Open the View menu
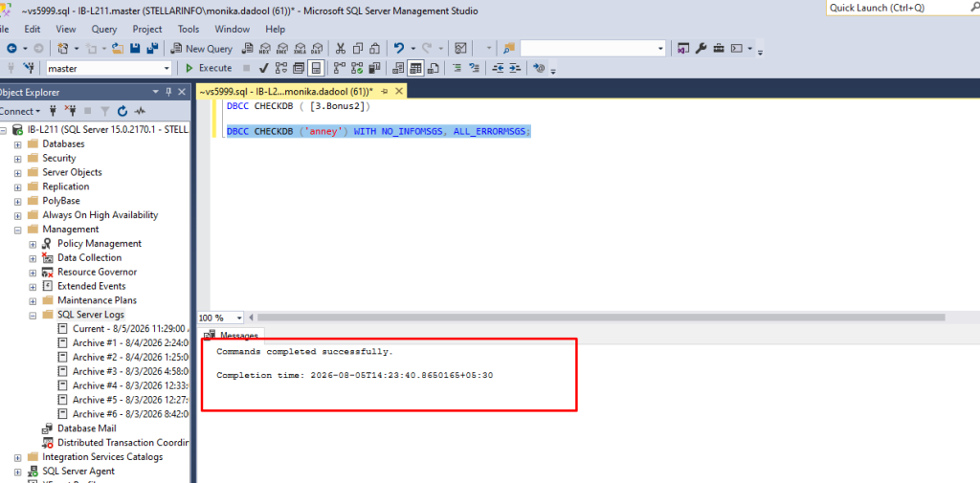The image size is (980, 483). (x=66, y=29)
